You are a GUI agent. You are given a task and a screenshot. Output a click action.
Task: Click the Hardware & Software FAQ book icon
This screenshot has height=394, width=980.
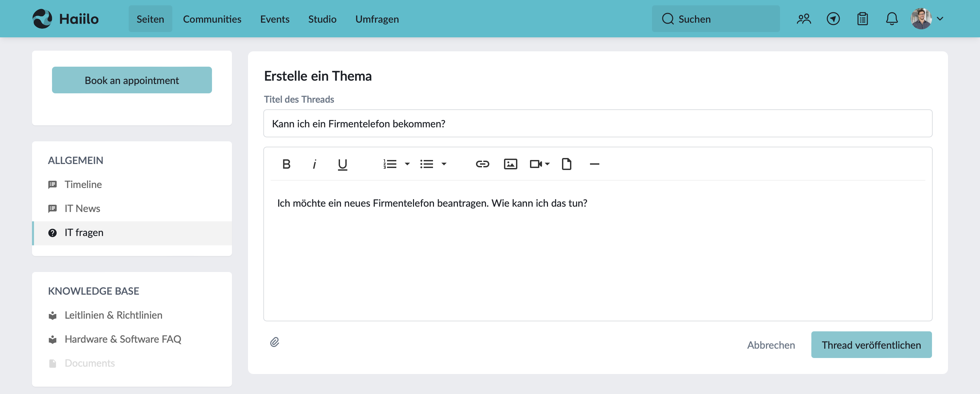coord(53,340)
